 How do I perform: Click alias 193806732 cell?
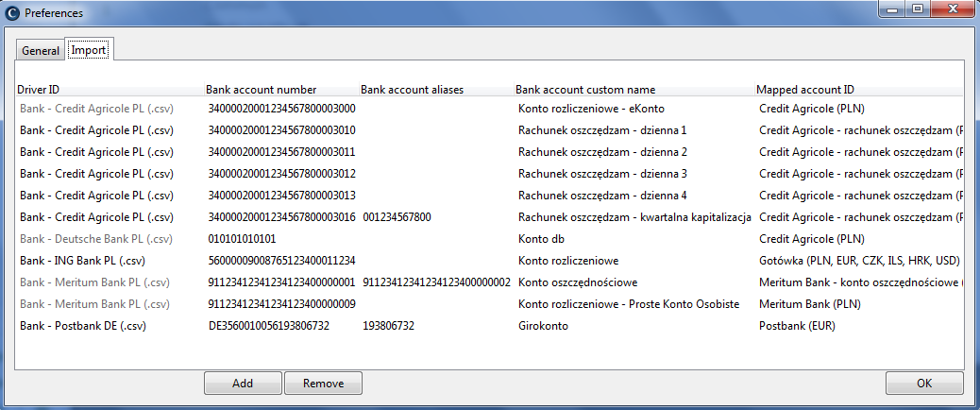[x=388, y=326]
